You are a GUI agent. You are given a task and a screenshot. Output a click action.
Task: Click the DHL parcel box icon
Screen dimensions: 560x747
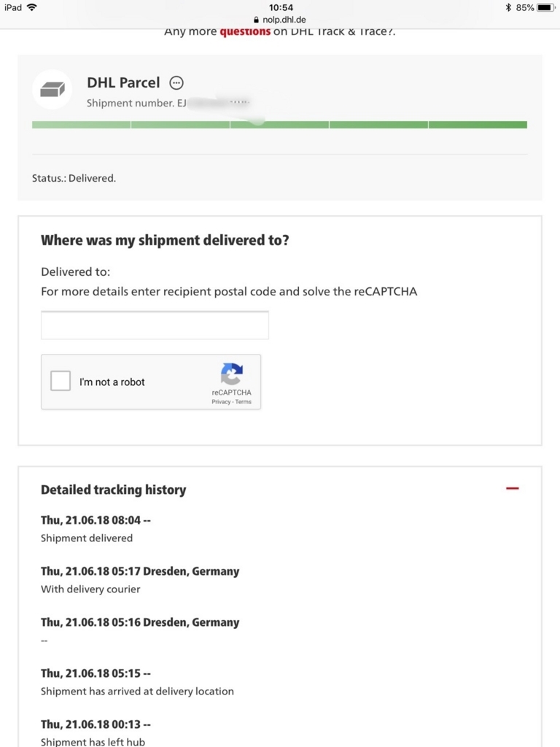coord(52,90)
